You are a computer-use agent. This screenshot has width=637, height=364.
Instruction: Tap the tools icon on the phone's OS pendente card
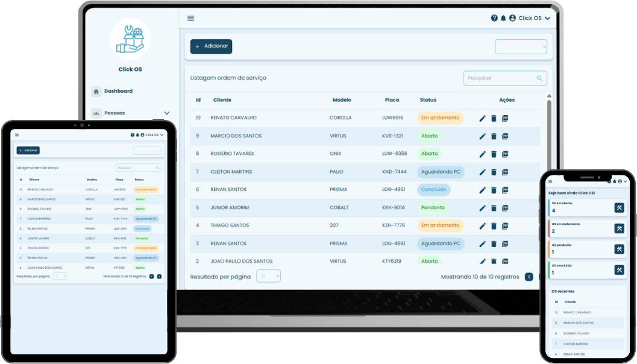[619, 249]
